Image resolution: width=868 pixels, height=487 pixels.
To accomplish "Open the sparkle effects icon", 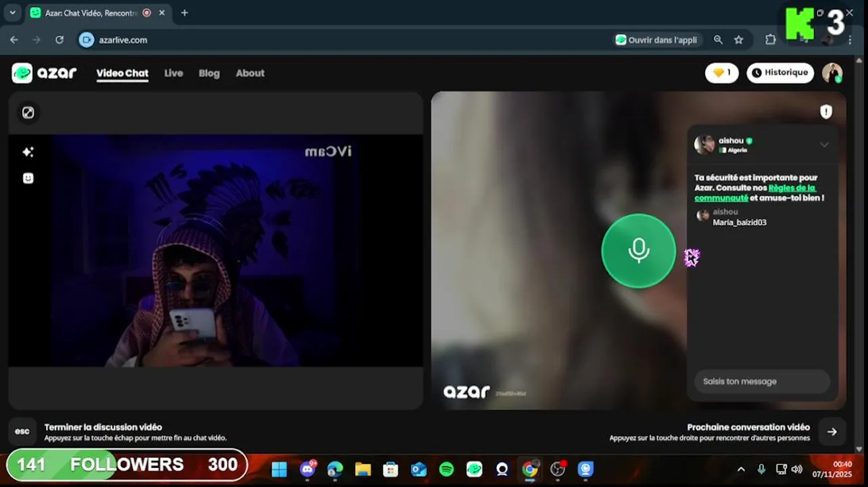I will tap(28, 152).
